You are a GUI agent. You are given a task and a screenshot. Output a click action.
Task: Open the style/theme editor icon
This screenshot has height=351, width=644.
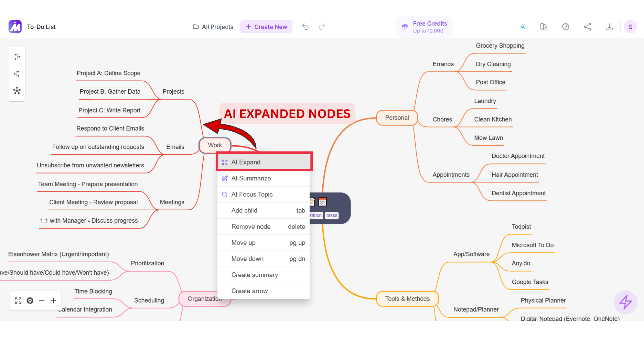[x=544, y=27]
